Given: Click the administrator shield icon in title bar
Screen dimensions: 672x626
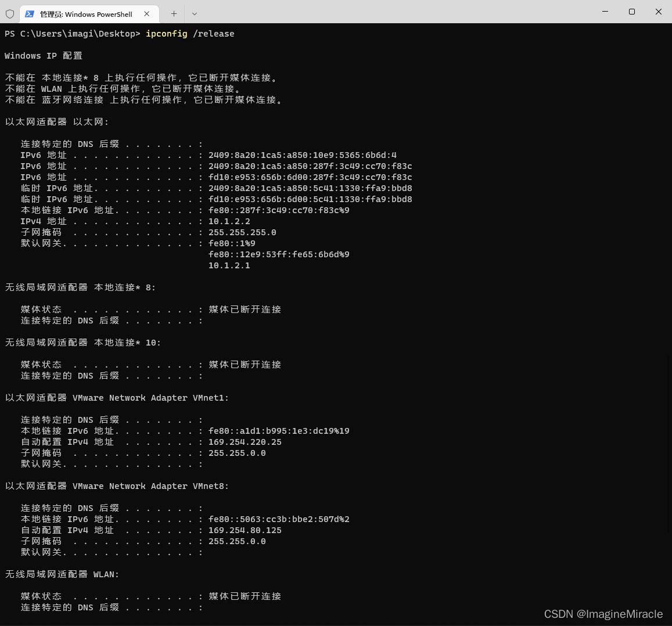Looking at the screenshot, I should click(x=10, y=13).
